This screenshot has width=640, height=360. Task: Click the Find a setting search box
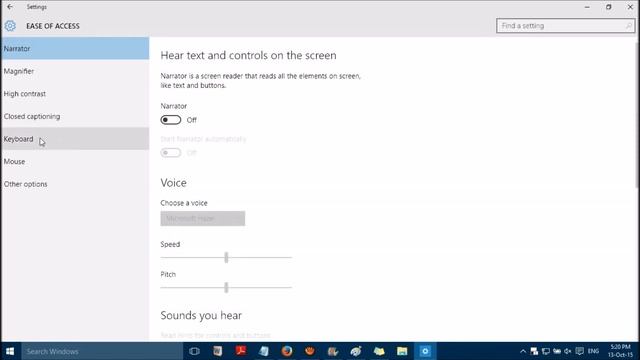[x=565, y=26]
